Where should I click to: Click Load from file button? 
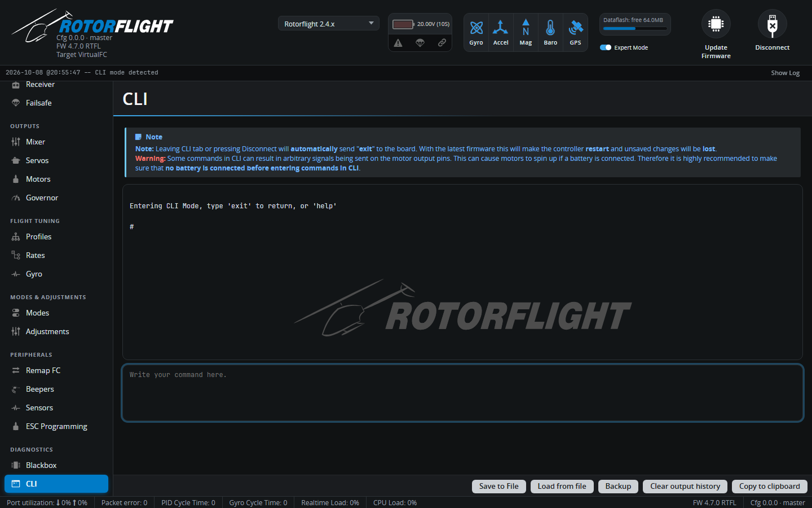(562, 486)
